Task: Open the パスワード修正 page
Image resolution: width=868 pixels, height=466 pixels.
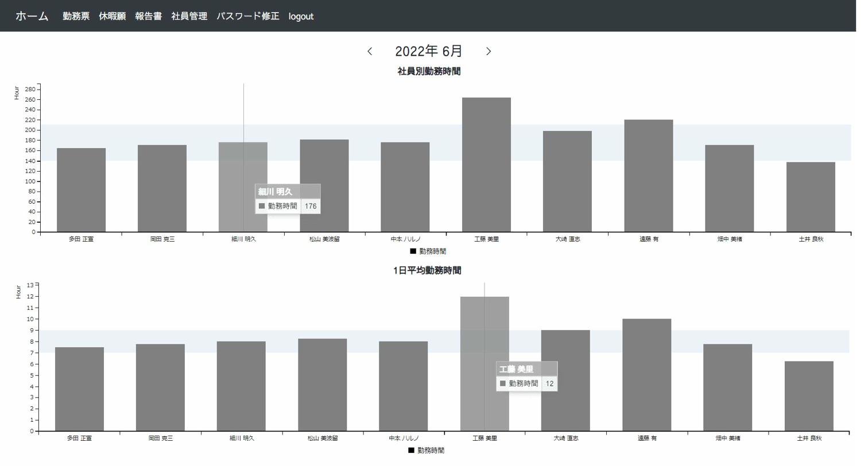Action: (247, 16)
